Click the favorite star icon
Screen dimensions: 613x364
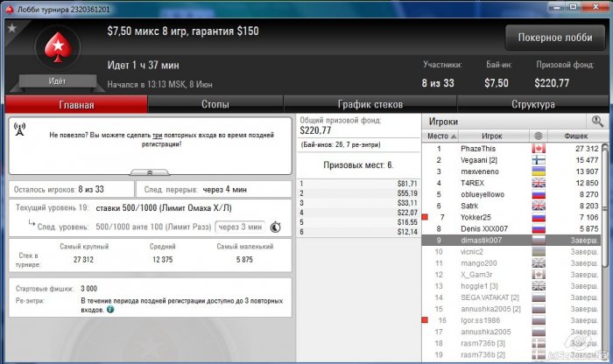(12, 29)
